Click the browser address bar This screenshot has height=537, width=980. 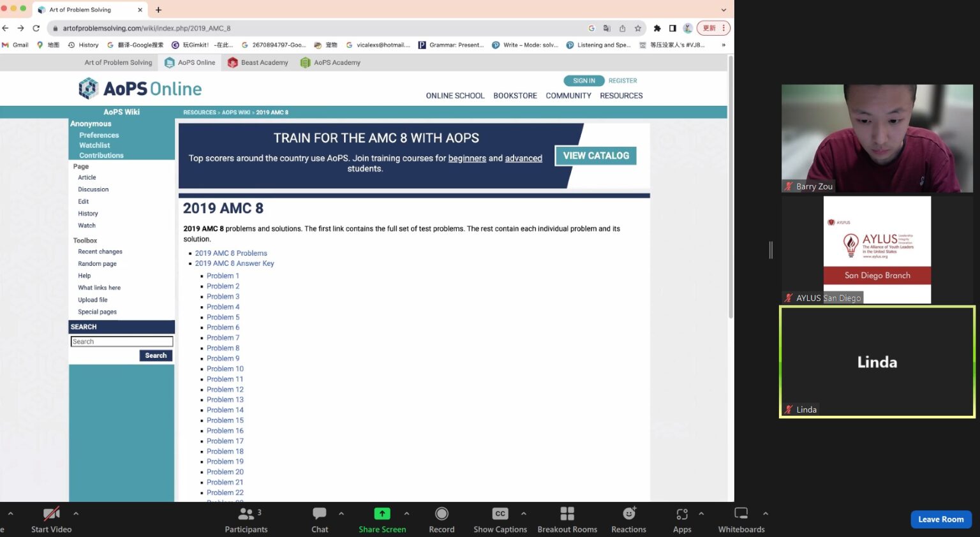(319, 28)
